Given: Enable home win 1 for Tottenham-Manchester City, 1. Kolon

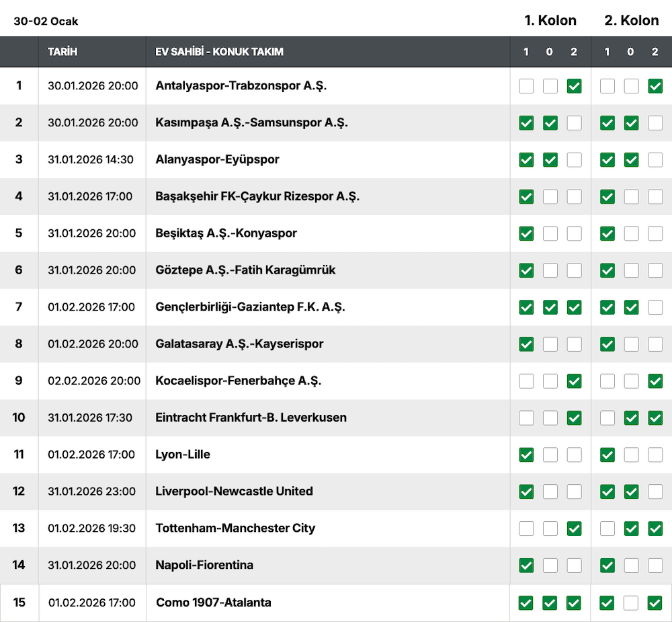Looking at the screenshot, I should 526,529.
